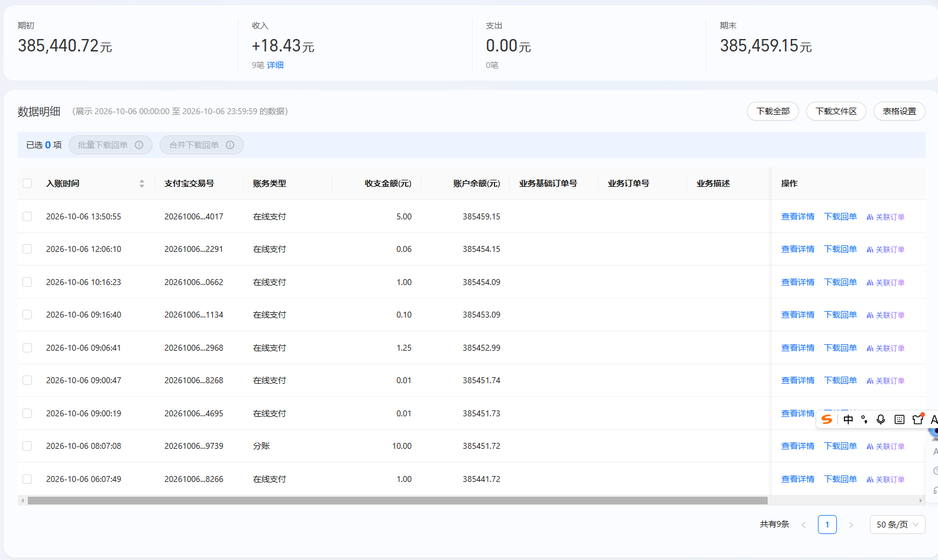The image size is (938, 560).
Task: Click the 账务类型 column header
Action: pyautogui.click(x=270, y=183)
